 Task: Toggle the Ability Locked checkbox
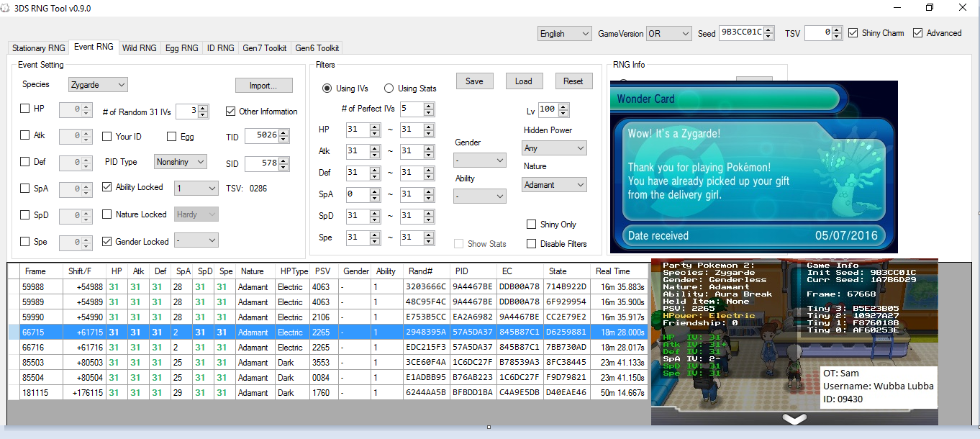(x=107, y=187)
